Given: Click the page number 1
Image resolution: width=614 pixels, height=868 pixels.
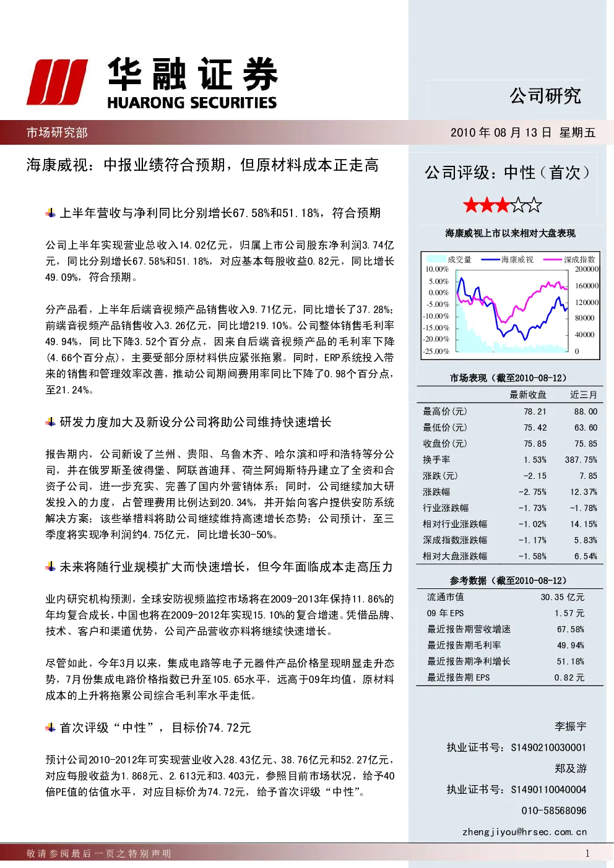Looking at the screenshot, I should [587, 854].
